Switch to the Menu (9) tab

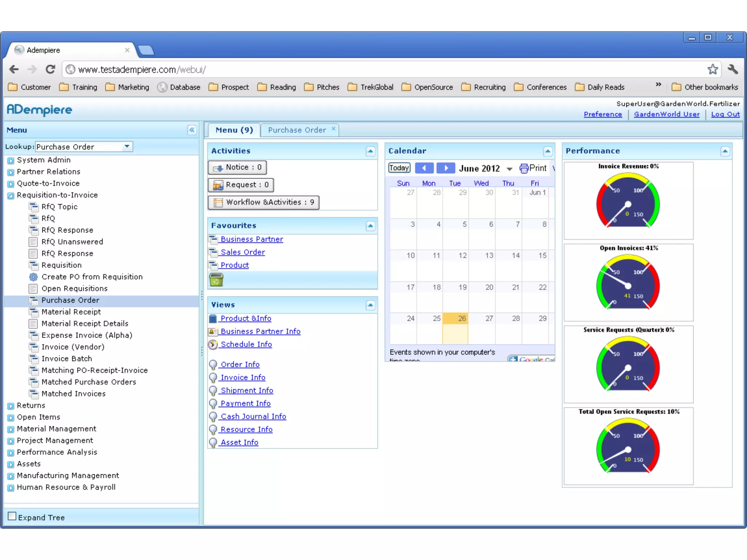tap(234, 130)
